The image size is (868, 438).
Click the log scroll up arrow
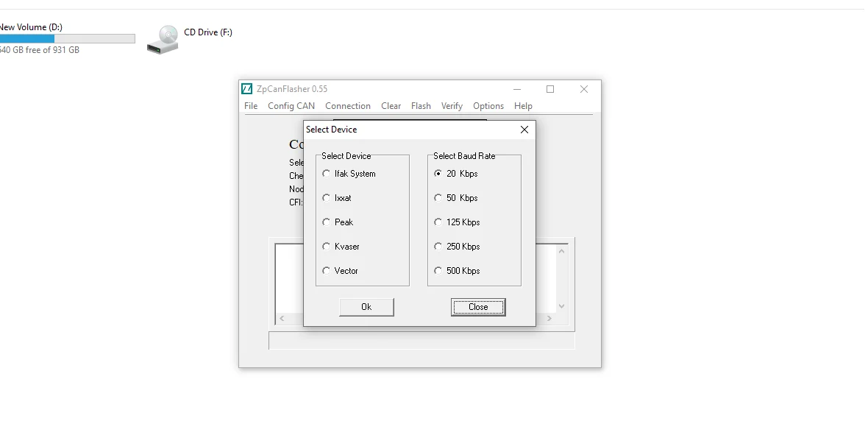[x=561, y=252]
